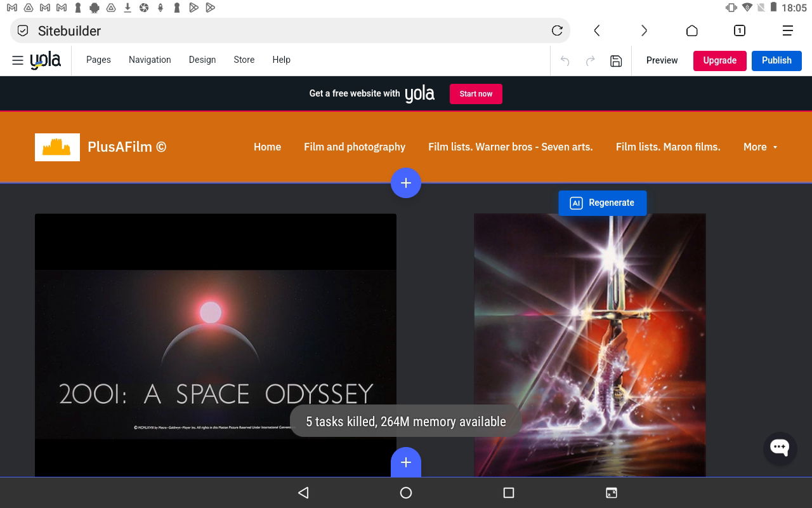Viewport: 812px width, 508px height.
Task: Tap the Wi-Fi icon in status bar
Action: click(747, 8)
